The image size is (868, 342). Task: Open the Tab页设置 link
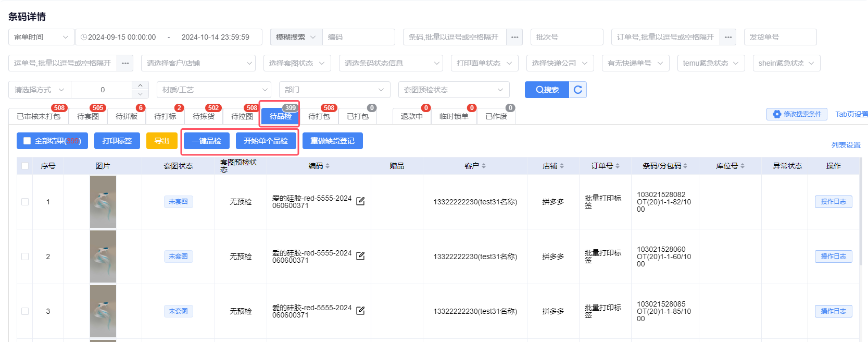pos(851,114)
